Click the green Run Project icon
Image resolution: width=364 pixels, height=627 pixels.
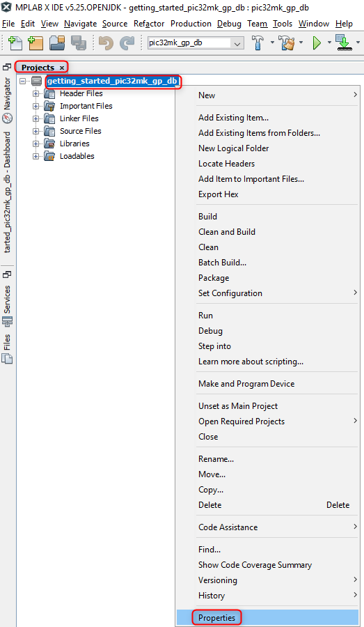pyautogui.click(x=317, y=42)
